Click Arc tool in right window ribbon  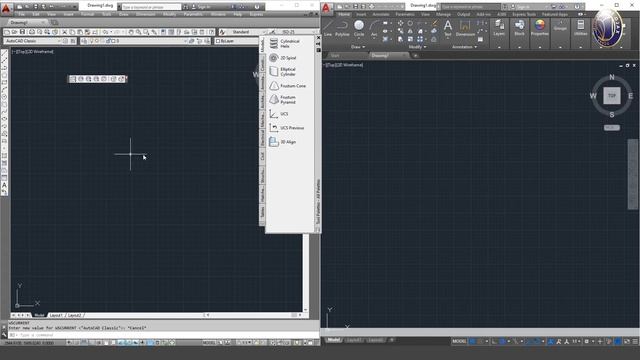coord(374,29)
